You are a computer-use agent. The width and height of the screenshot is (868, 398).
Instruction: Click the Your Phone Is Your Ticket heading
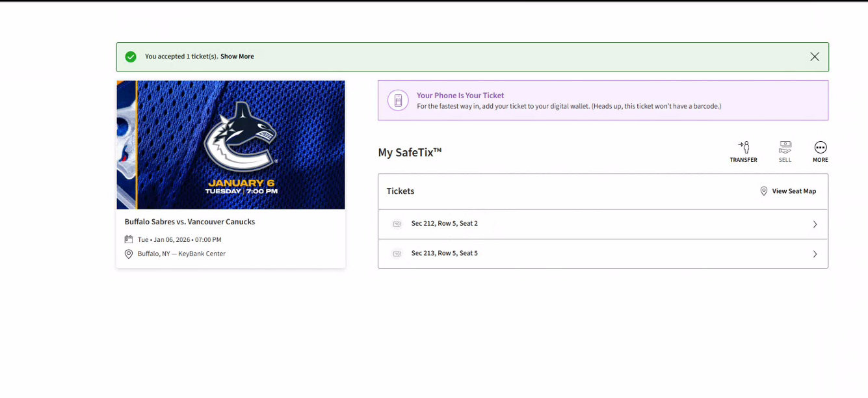click(460, 96)
